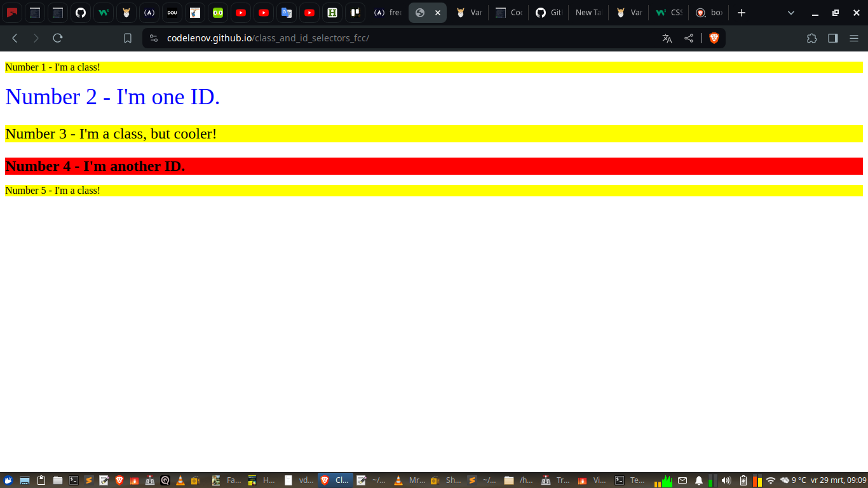Open the Brave Shields panel
Image resolution: width=868 pixels, height=488 pixels.
(x=714, y=38)
